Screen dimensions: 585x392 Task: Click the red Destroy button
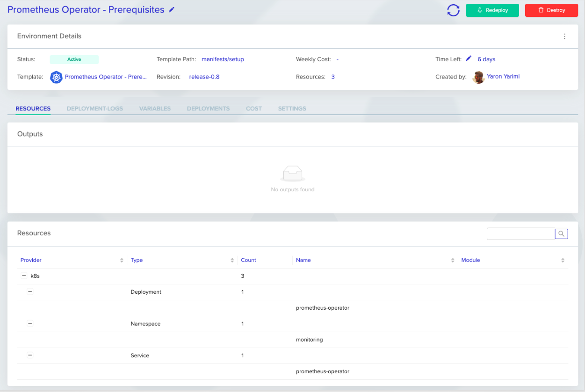coord(551,10)
